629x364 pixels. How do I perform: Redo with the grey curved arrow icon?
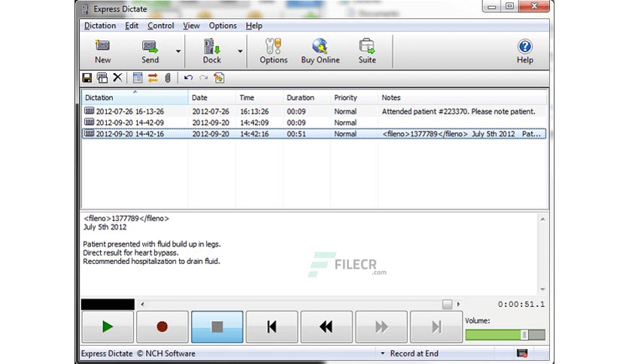tap(204, 77)
